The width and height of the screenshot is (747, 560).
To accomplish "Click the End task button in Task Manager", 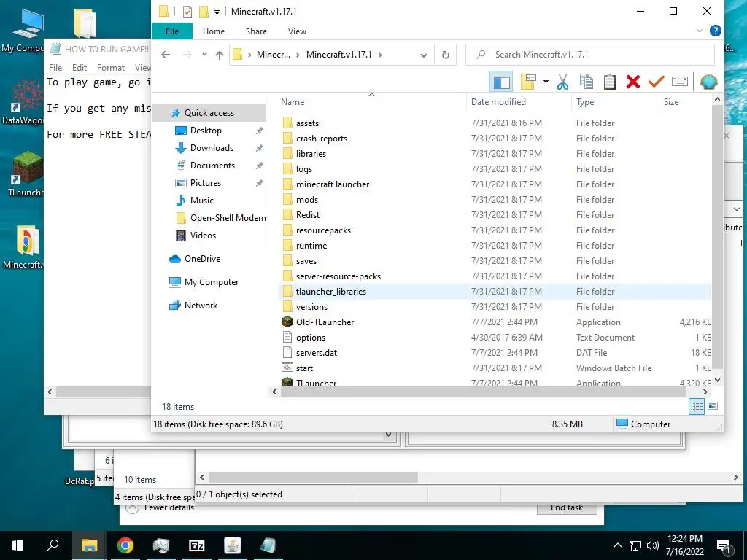I will pyautogui.click(x=566, y=508).
